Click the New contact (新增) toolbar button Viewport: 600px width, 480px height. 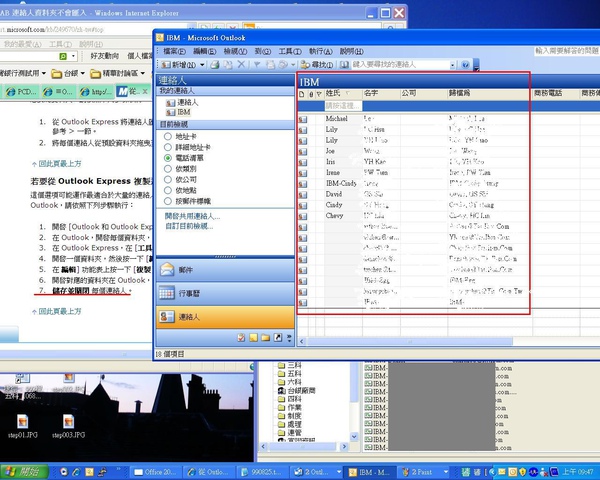tap(179, 65)
